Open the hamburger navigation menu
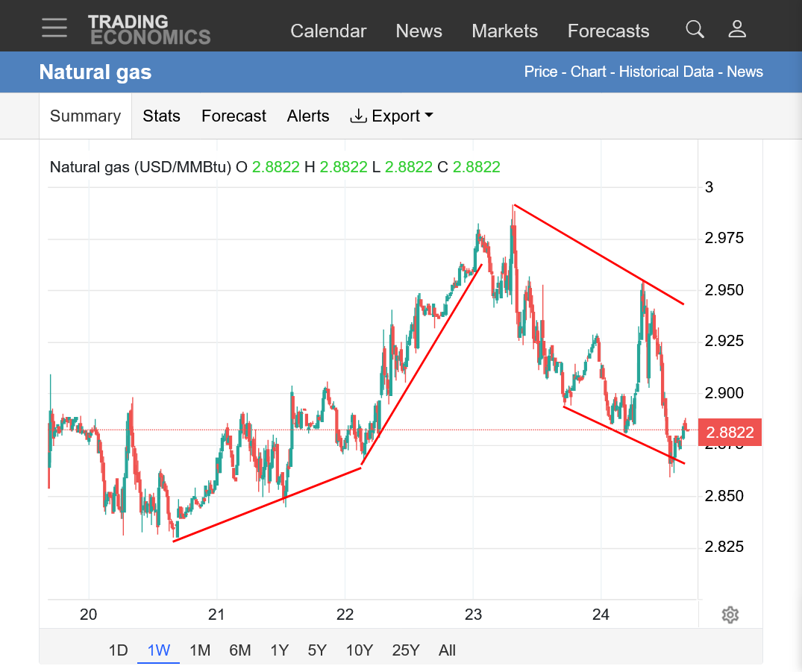The width and height of the screenshot is (802, 672). (54, 28)
